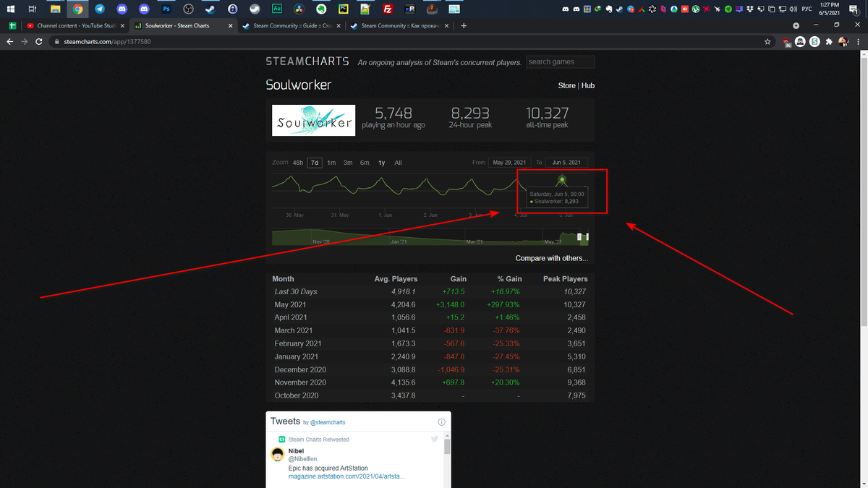Open PyCharm from the taskbar
The height and width of the screenshot is (488, 868).
[x=343, y=9]
